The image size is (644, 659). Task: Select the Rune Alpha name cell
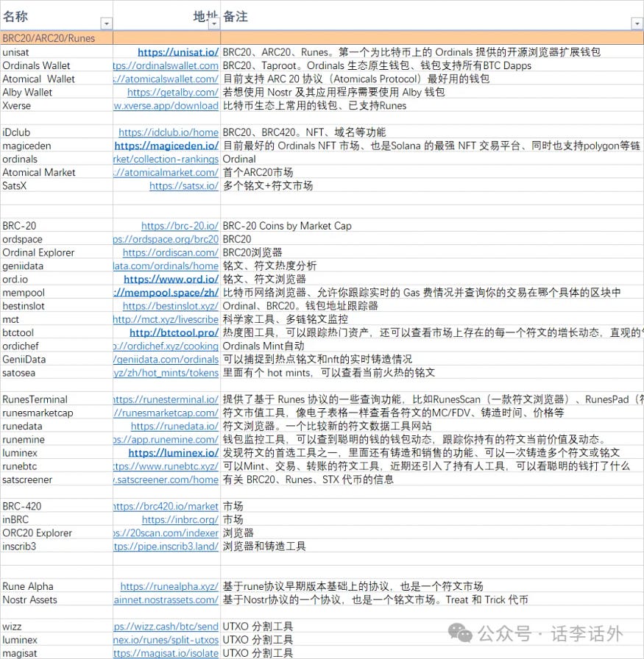click(x=57, y=586)
